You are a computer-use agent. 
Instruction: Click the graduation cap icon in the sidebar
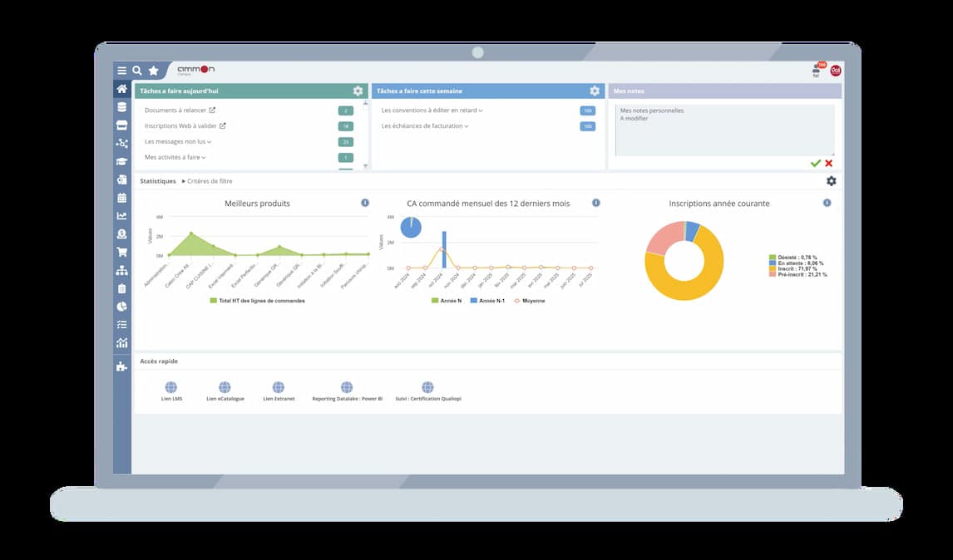[122, 162]
